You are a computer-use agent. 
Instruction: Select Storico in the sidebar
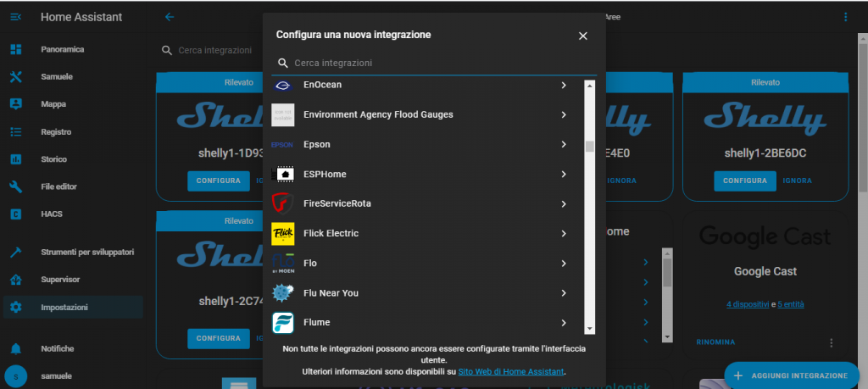[53, 159]
